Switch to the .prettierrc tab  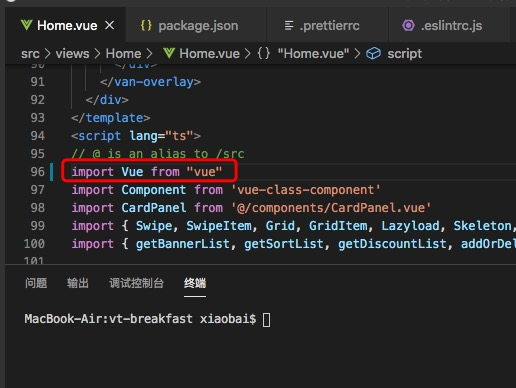[327, 25]
